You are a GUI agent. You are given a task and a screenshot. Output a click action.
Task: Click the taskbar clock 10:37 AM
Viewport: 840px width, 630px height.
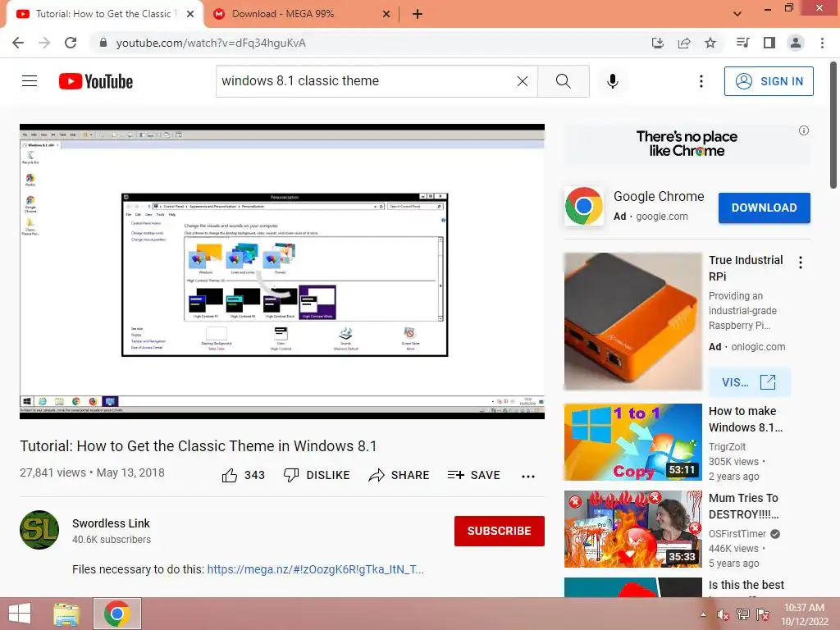(x=804, y=614)
